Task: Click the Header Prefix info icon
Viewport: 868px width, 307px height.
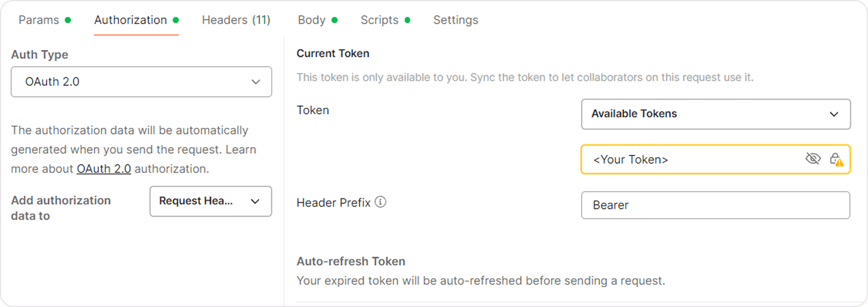Action: tap(380, 202)
